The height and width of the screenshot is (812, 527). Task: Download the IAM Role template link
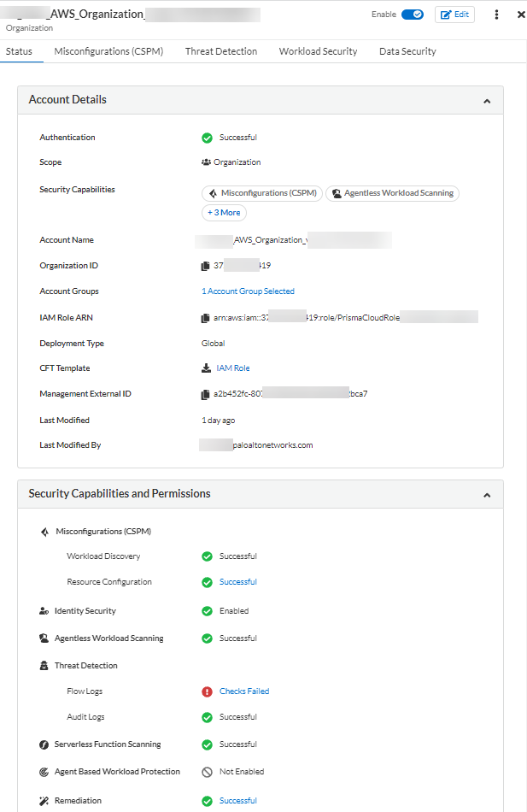click(233, 368)
